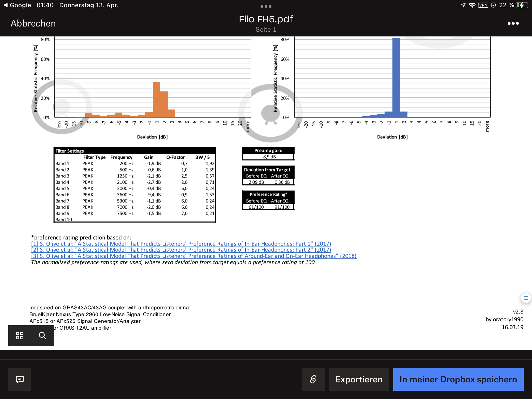Tap the multitasking three dots at the top
The width and height of the screenshot is (532, 399).
pyautogui.click(x=266, y=6)
